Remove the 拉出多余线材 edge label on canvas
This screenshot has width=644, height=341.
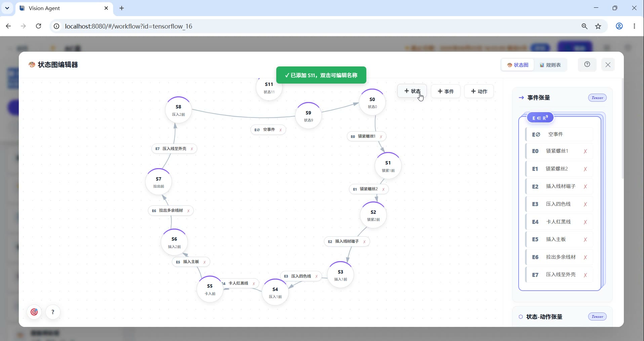188,211
